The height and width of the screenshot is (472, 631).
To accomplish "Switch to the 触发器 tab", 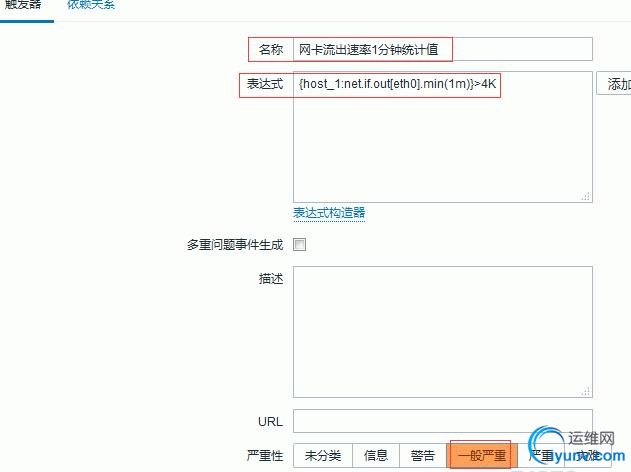I will pyautogui.click(x=23, y=6).
